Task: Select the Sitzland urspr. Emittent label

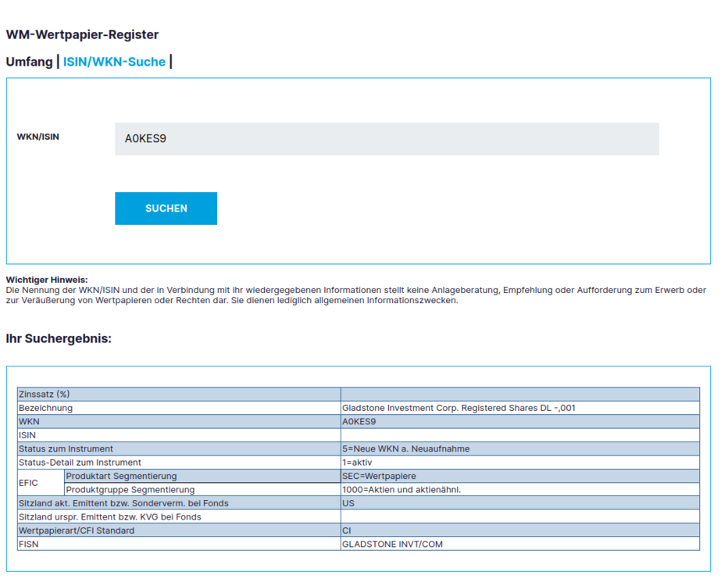Action: pos(109,516)
